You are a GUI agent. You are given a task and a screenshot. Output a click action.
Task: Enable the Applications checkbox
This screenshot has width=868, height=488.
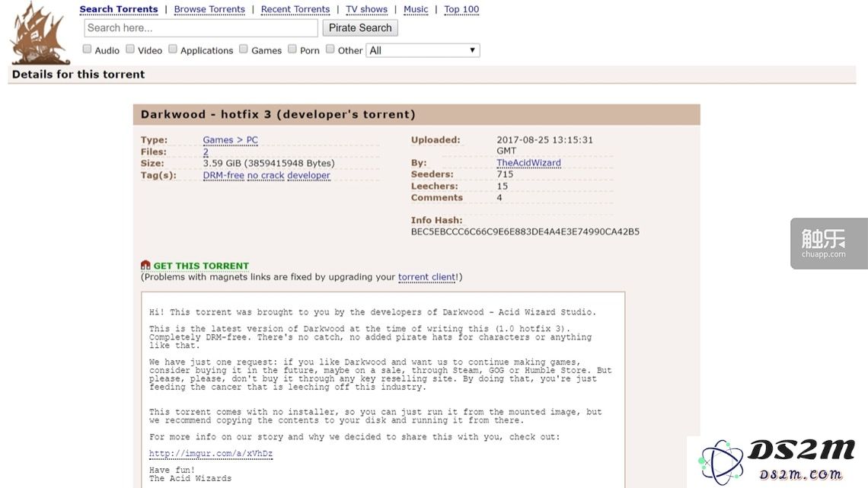click(173, 49)
